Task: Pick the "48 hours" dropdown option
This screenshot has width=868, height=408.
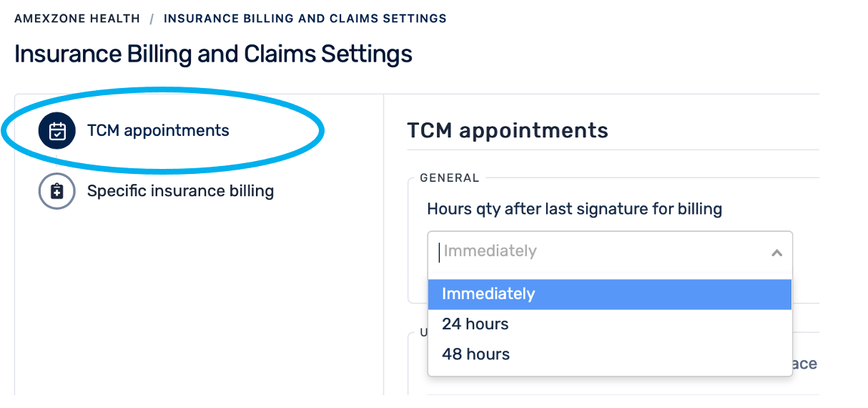Action: pyautogui.click(x=476, y=354)
